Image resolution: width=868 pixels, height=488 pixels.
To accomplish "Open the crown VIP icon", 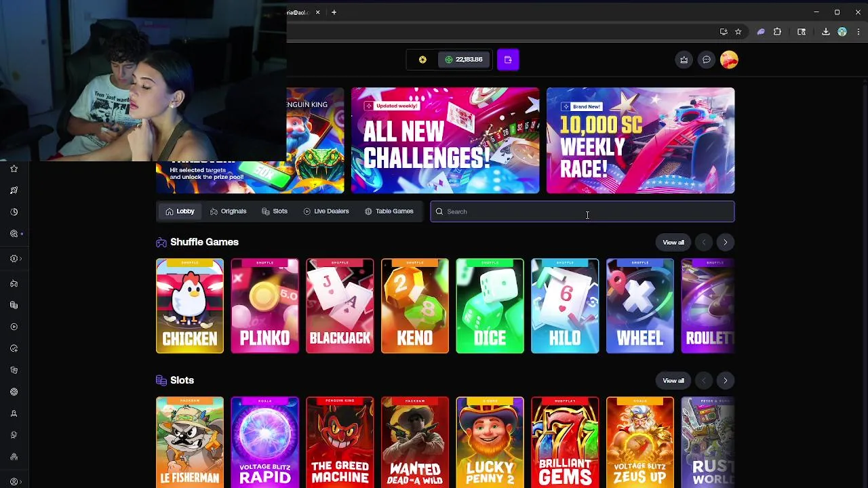I will click(684, 60).
